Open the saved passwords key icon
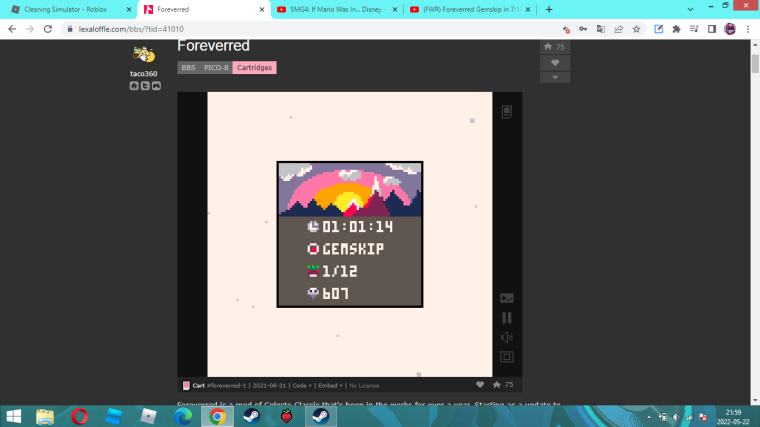Viewport: 760px width, 427px height. pyautogui.click(x=583, y=29)
